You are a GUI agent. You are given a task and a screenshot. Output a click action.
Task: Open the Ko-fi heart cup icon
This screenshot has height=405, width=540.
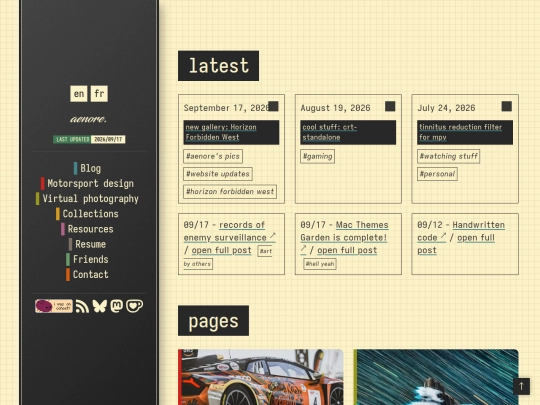pos(134,306)
